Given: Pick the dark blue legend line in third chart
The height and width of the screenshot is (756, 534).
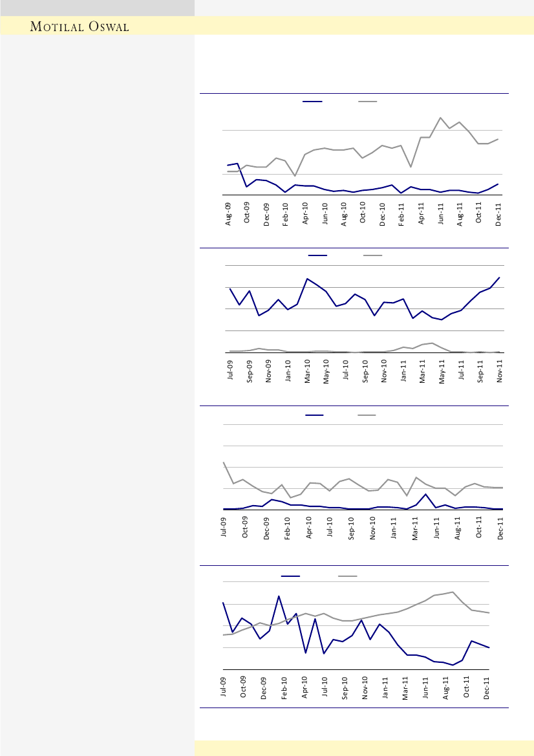Looking at the screenshot, I should 315,415.
